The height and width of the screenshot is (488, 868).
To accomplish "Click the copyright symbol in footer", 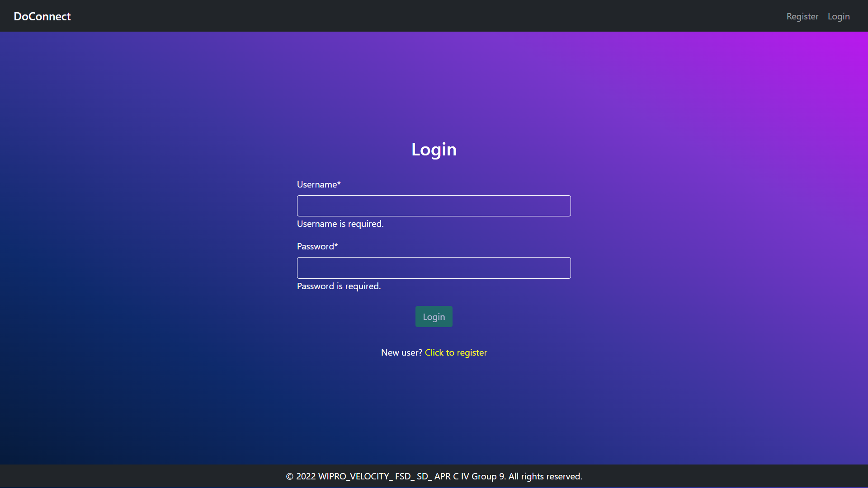I will [x=290, y=476].
